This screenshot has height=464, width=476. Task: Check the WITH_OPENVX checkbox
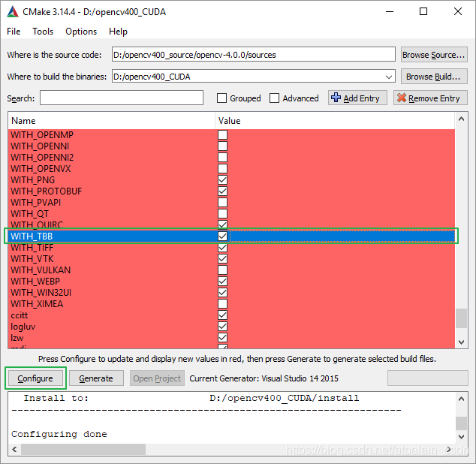[222, 168]
